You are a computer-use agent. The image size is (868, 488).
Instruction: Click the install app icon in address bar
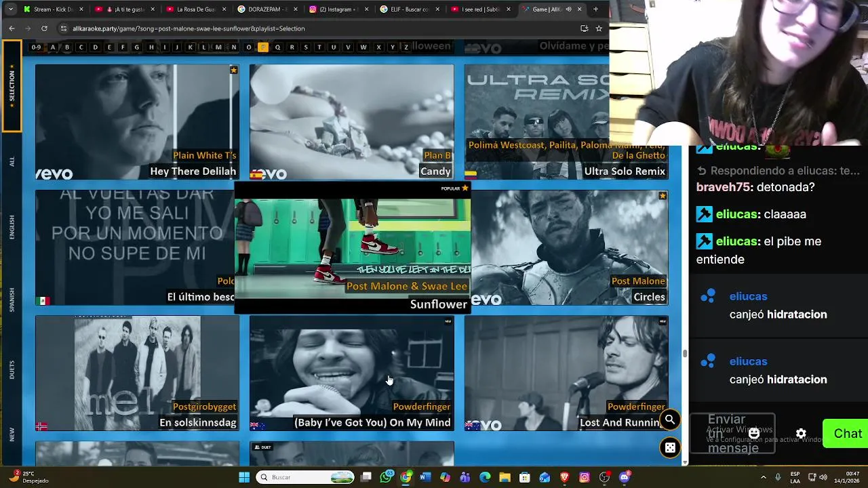click(584, 28)
